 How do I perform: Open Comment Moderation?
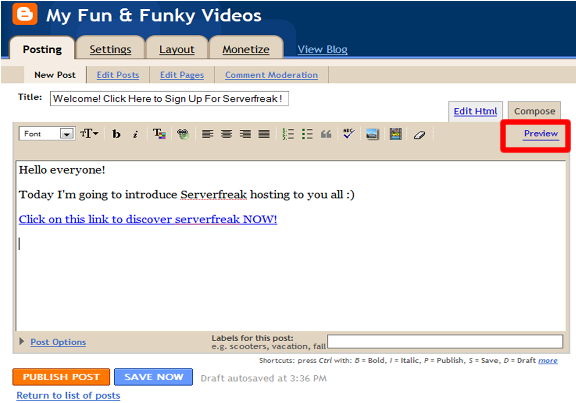pyautogui.click(x=271, y=75)
